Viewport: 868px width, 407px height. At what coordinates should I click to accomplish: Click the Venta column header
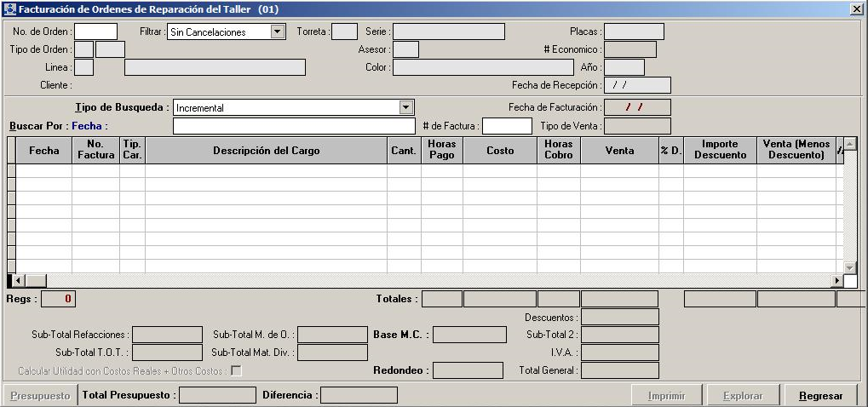pos(619,151)
